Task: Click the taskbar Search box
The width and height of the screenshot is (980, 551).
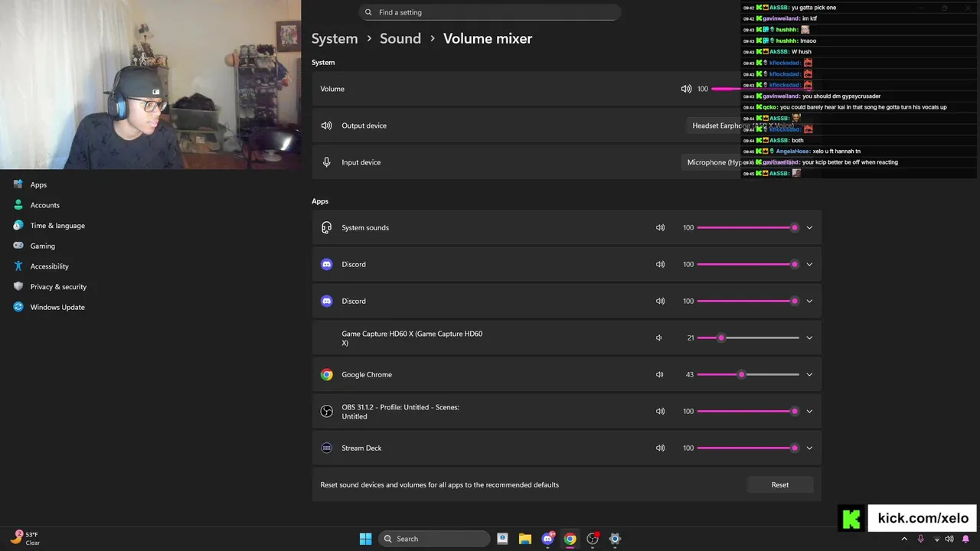Action: (435, 539)
